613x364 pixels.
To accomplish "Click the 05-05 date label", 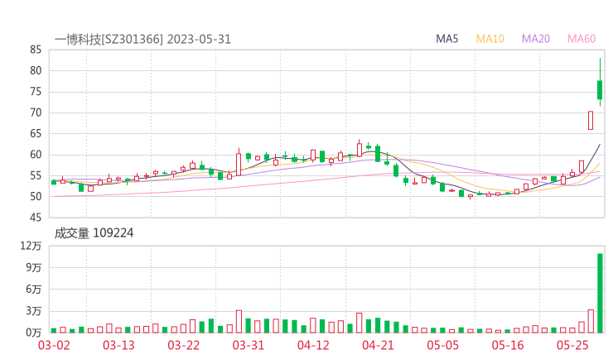I will (x=443, y=346).
